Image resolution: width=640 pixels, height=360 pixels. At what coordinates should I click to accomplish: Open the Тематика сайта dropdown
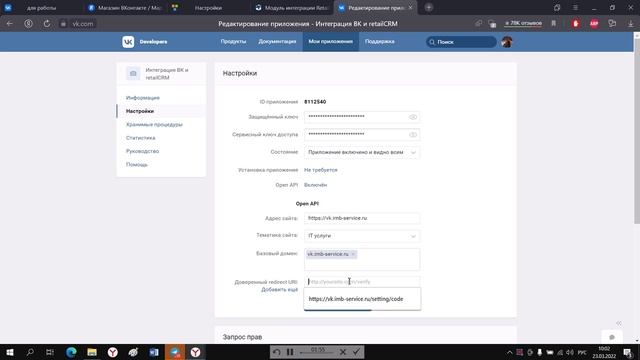(x=362, y=236)
